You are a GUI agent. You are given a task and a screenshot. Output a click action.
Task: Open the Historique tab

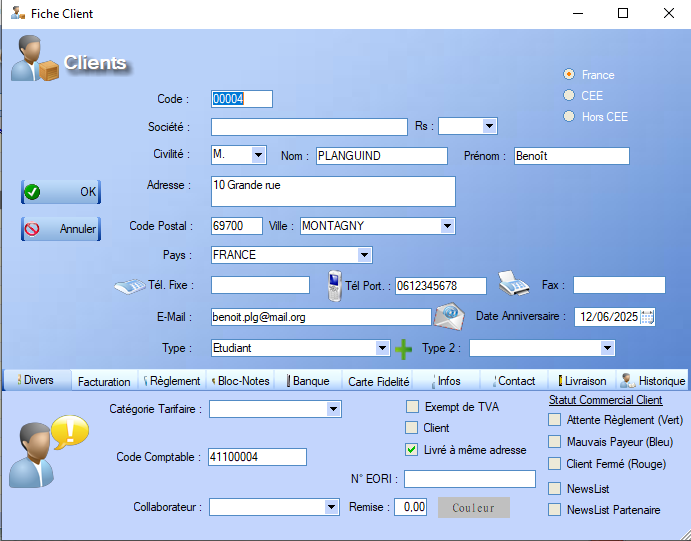tap(653, 381)
